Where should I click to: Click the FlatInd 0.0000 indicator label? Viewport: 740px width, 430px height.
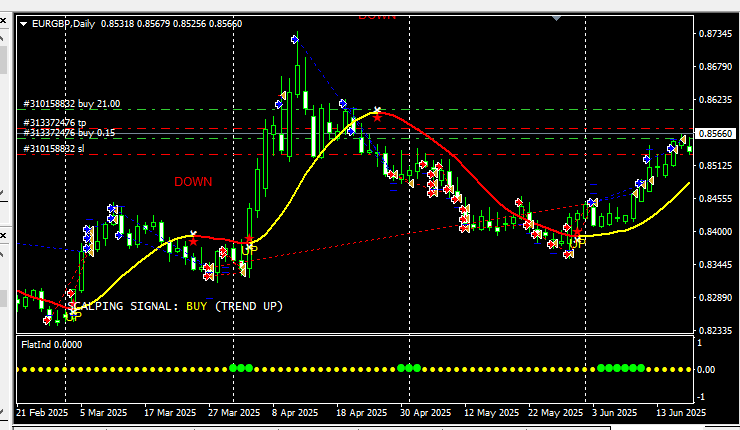click(x=51, y=345)
